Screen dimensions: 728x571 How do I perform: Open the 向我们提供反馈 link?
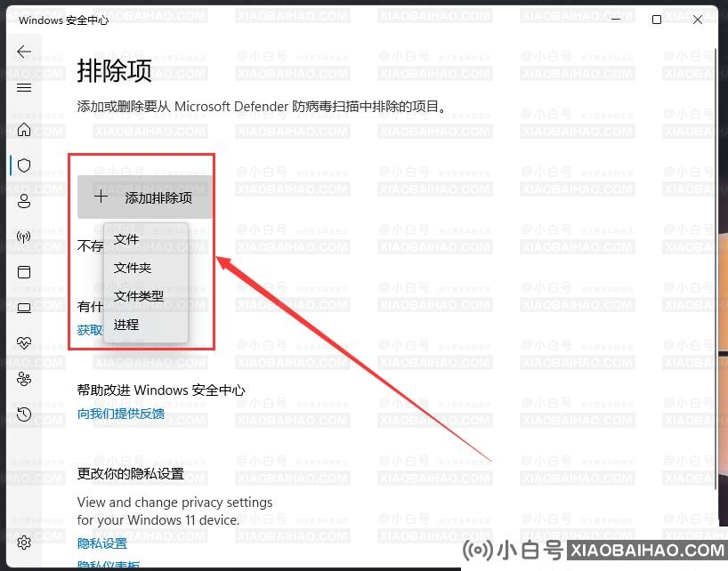(121, 414)
